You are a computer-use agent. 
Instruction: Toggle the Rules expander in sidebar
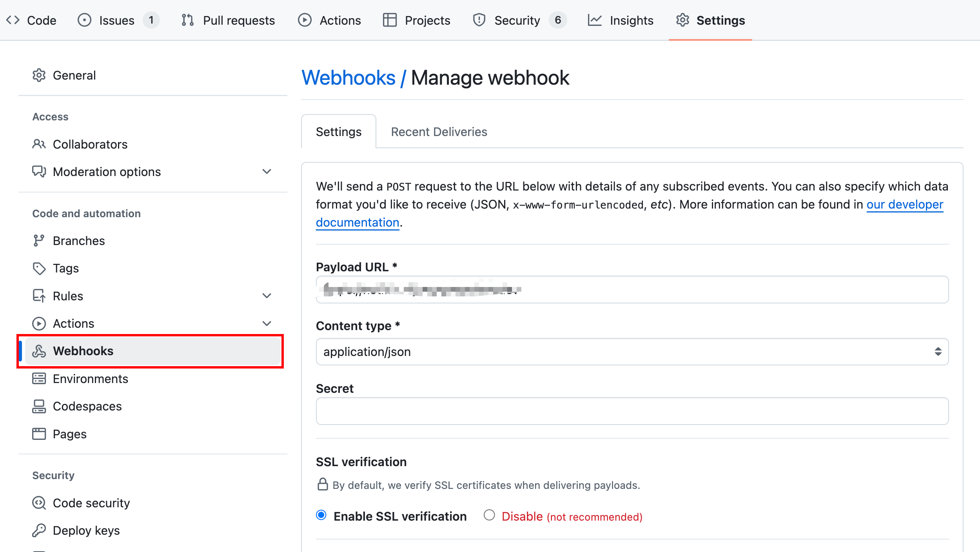tap(268, 296)
